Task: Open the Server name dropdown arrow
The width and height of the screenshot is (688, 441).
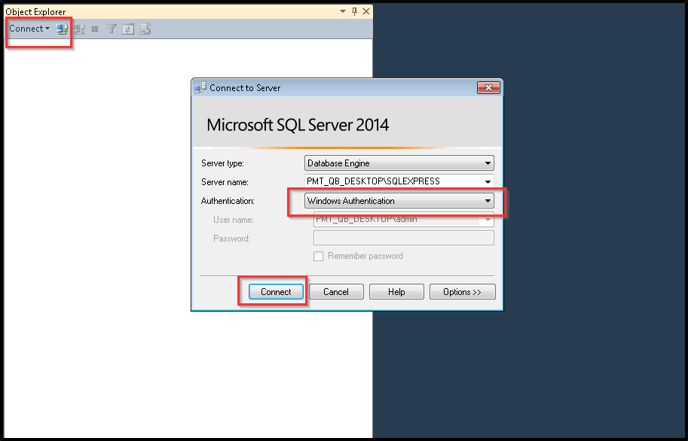Action: coord(487,182)
